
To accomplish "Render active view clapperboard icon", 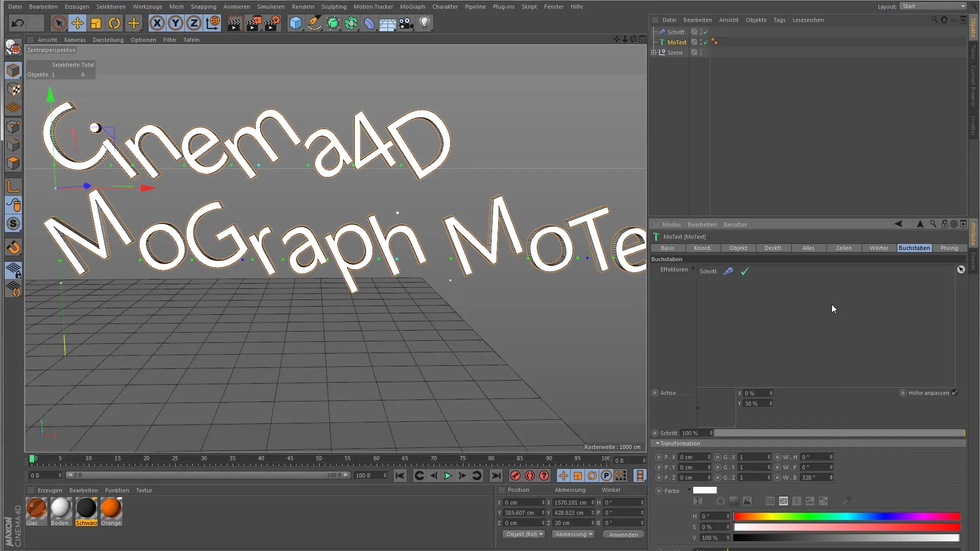I will (x=235, y=23).
